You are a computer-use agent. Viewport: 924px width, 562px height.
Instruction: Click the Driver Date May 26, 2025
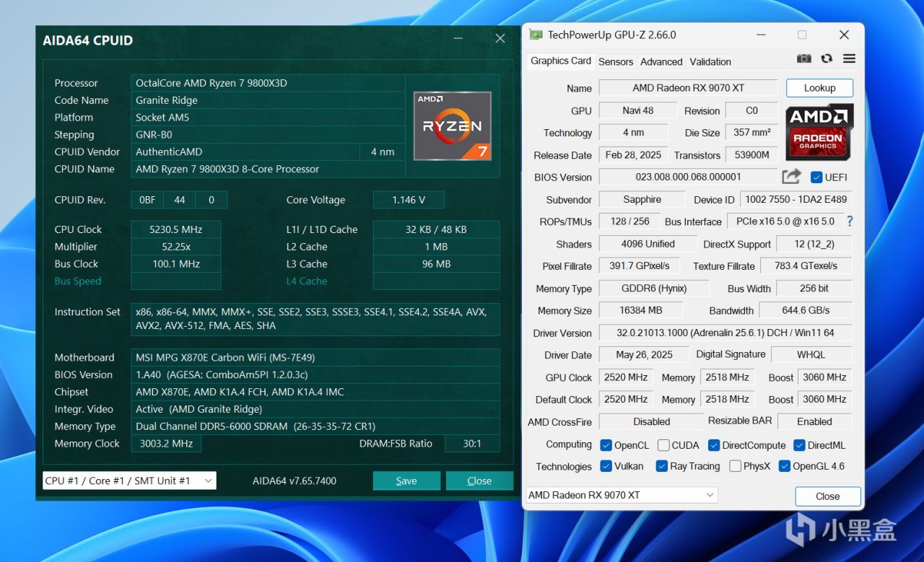(x=644, y=355)
